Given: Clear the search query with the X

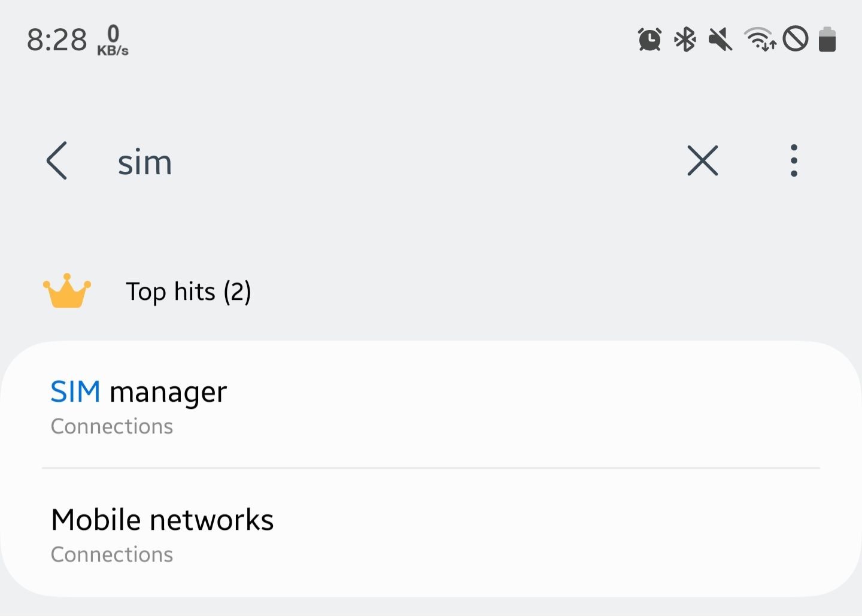Looking at the screenshot, I should 702,160.
